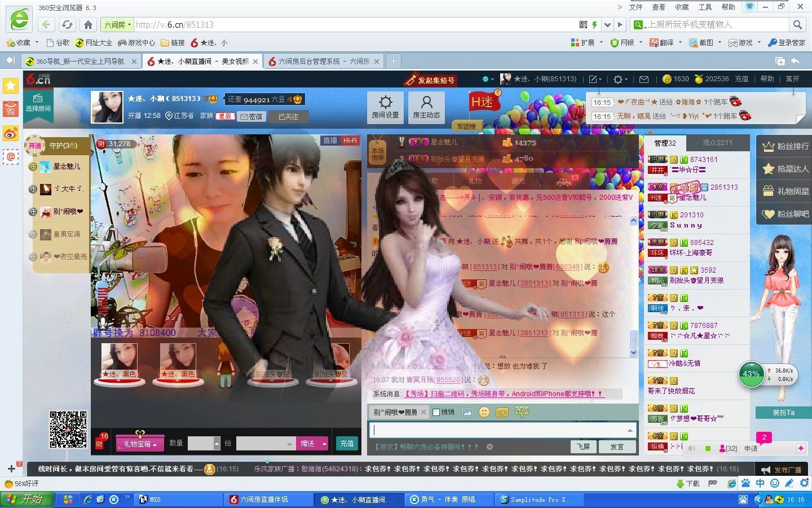Click the 飞屏 fly-screen button
Screen dimensions: 812x508
point(583,446)
